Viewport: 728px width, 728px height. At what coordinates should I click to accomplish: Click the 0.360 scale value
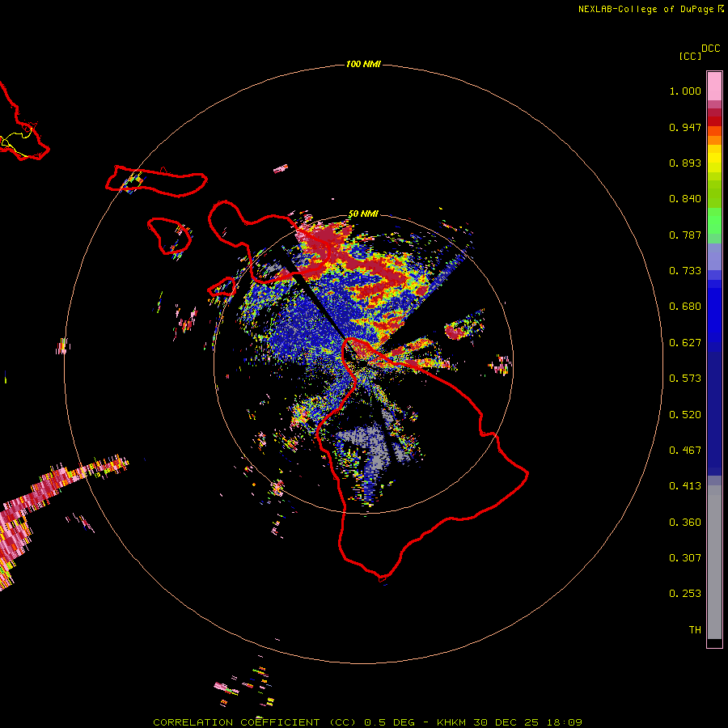click(x=685, y=523)
